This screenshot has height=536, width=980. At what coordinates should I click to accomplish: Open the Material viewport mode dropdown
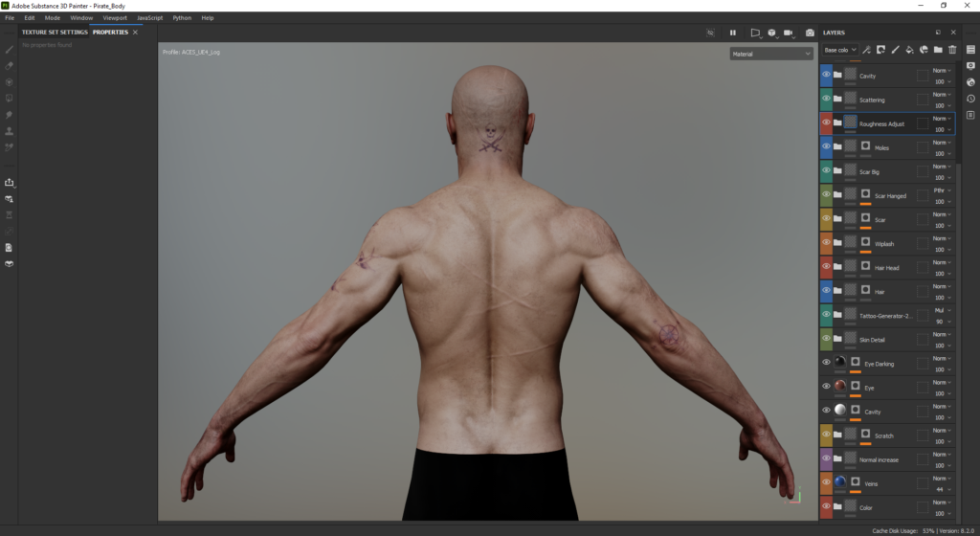(x=771, y=54)
